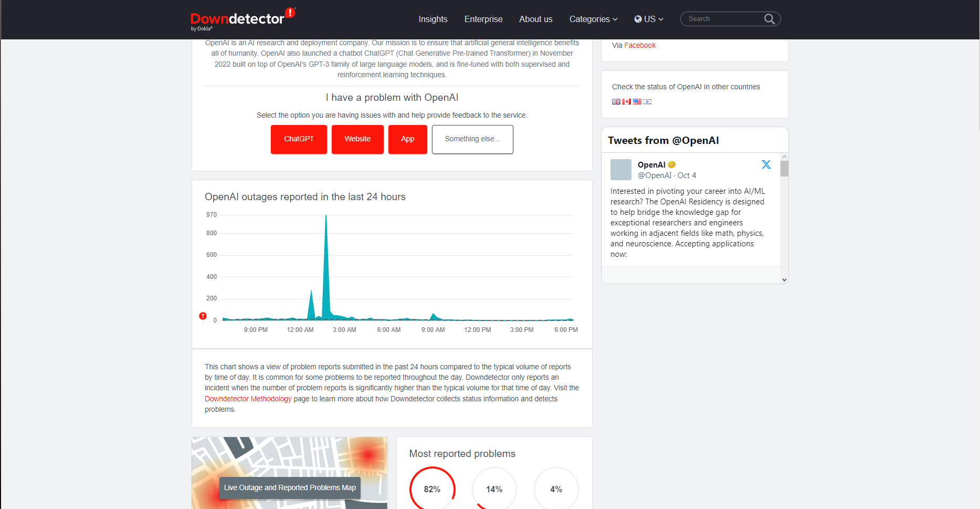Screen dimensions: 980x509
Task: Select the Israel flag
Action: tap(648, 102)
